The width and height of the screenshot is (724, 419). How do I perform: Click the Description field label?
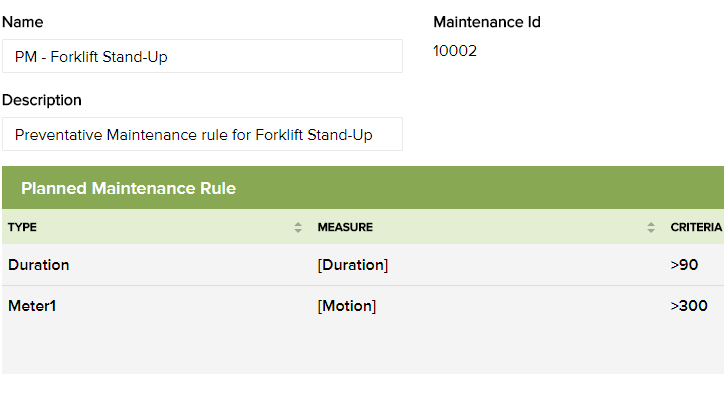click(x=42, y=100)
